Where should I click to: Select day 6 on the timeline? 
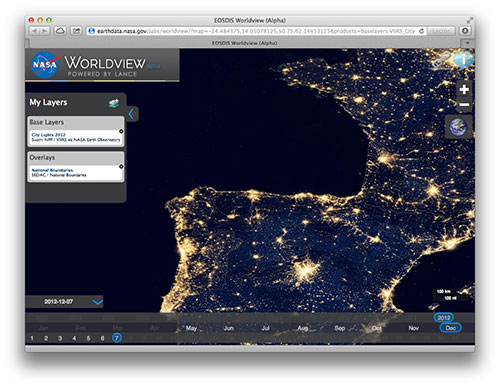click(102, 338)
